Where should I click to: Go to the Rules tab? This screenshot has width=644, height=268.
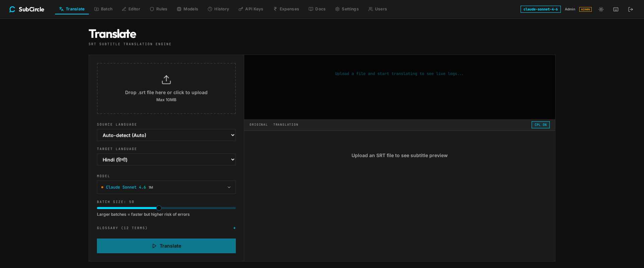[x=158, y=9]
